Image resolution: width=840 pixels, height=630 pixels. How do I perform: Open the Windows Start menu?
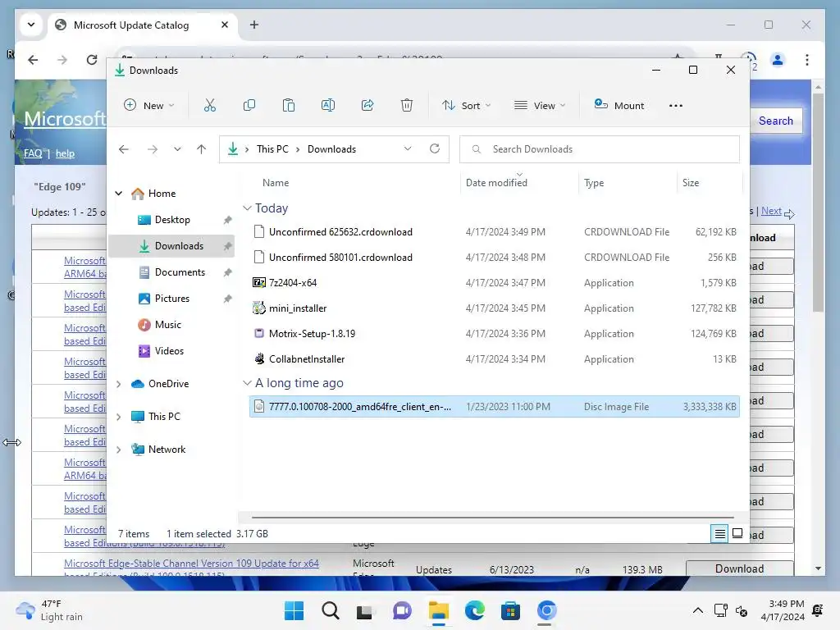(x=294, y=610)
